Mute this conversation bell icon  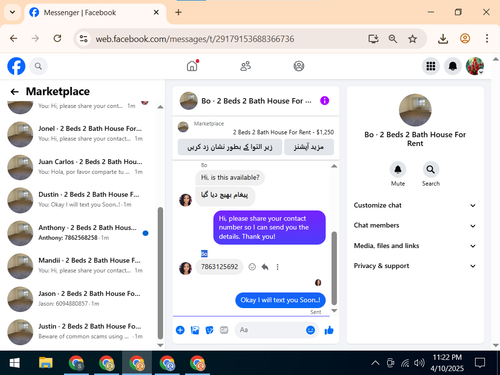pyautogui.click(x=398, y=170)
